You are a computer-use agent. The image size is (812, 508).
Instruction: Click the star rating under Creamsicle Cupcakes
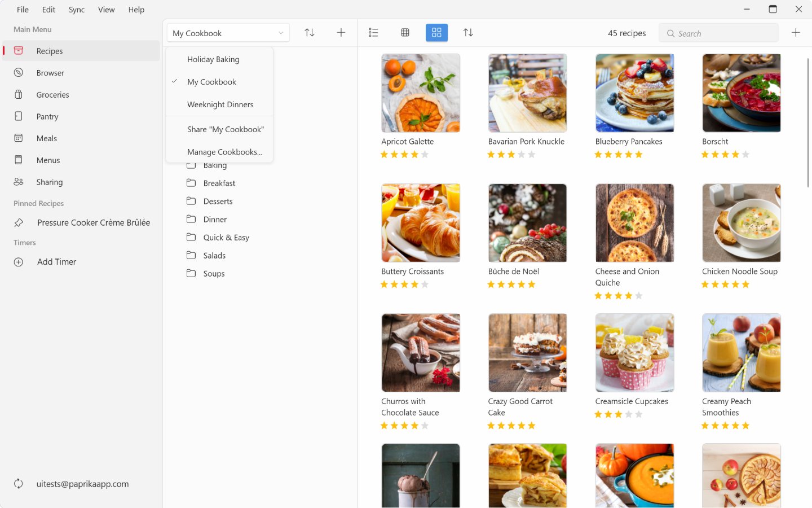[619, 414]
